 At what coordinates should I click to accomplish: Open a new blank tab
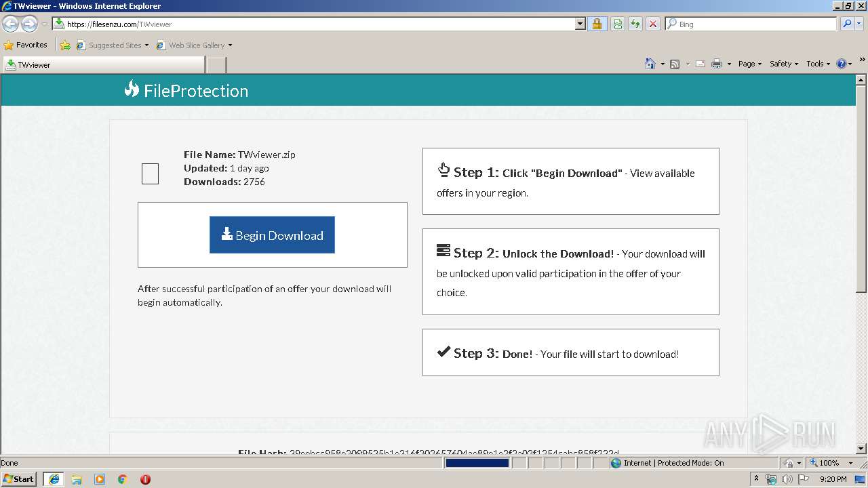216,65
